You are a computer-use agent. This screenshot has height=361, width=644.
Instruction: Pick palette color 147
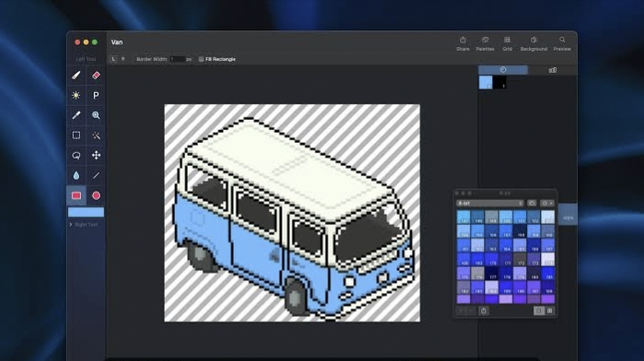tap(464, 217)
